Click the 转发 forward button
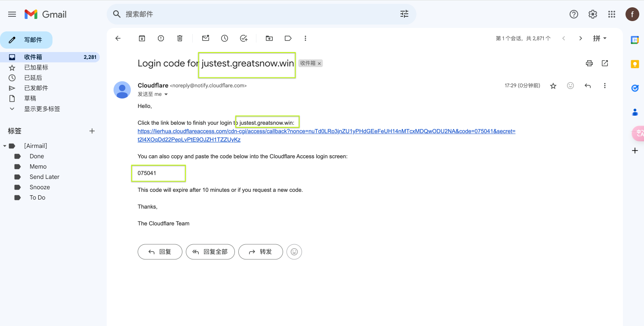Screen dimensions: 644x326 (x=261, y=252)
